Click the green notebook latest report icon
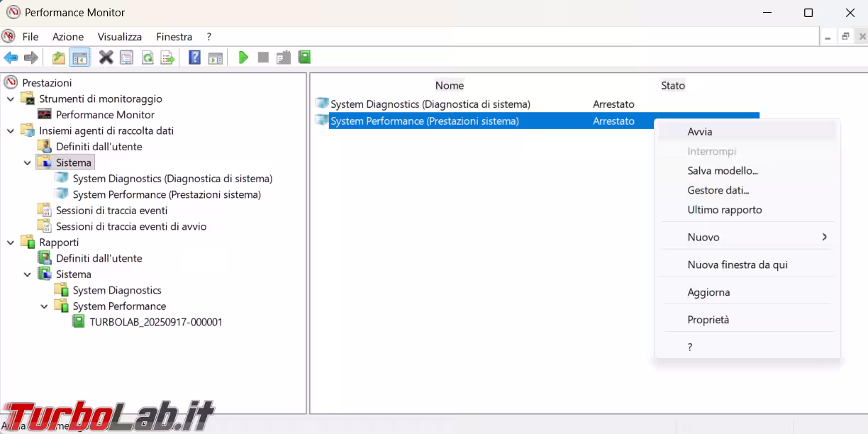Image resolution: width=868 pixels, height=434 pixels. coord(304,57)
